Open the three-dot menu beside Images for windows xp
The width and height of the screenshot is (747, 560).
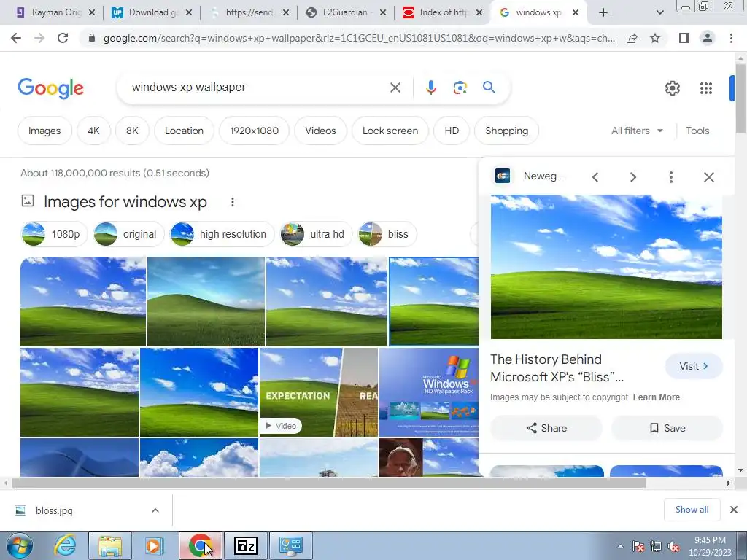click(233, 202)
